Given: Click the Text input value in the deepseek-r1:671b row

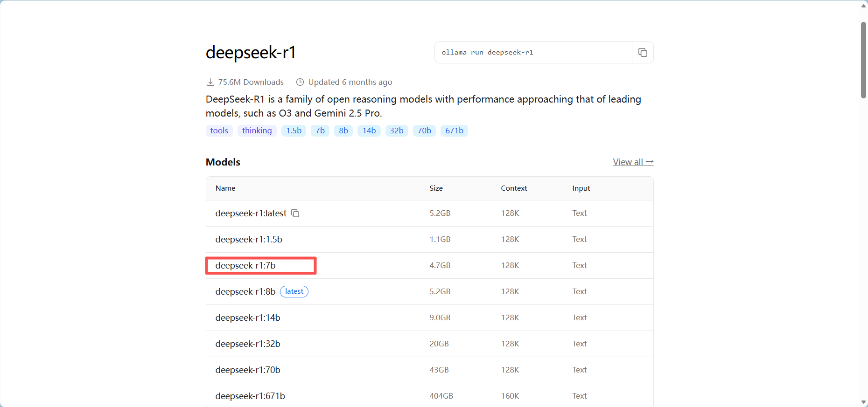Looking at the screenshot, I should 580,396.
